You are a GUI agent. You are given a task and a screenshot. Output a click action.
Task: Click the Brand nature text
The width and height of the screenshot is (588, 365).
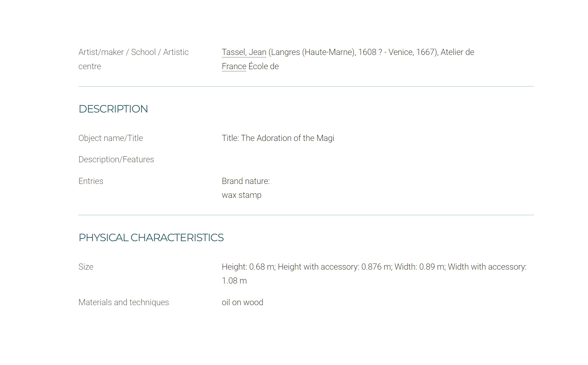(x=246, y=181)
